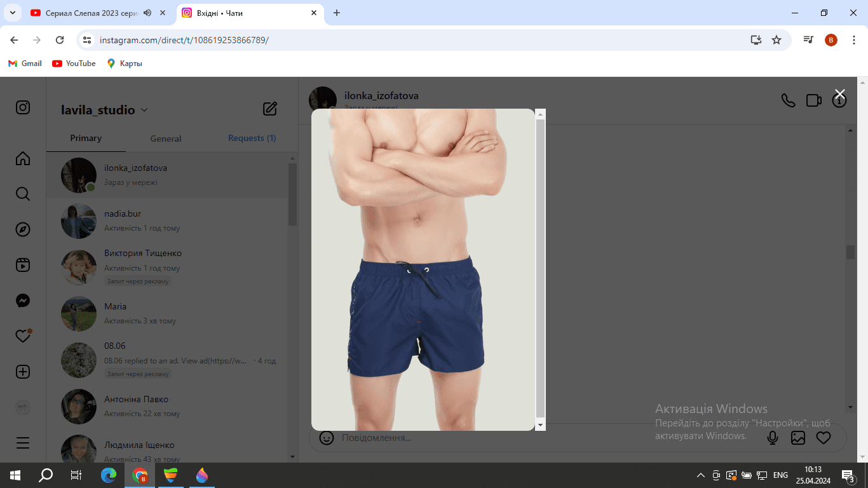The width and height of the screenshot is (868, 488).
Task: Open Task View on taskbar
Action: click(x=76, y=475)
